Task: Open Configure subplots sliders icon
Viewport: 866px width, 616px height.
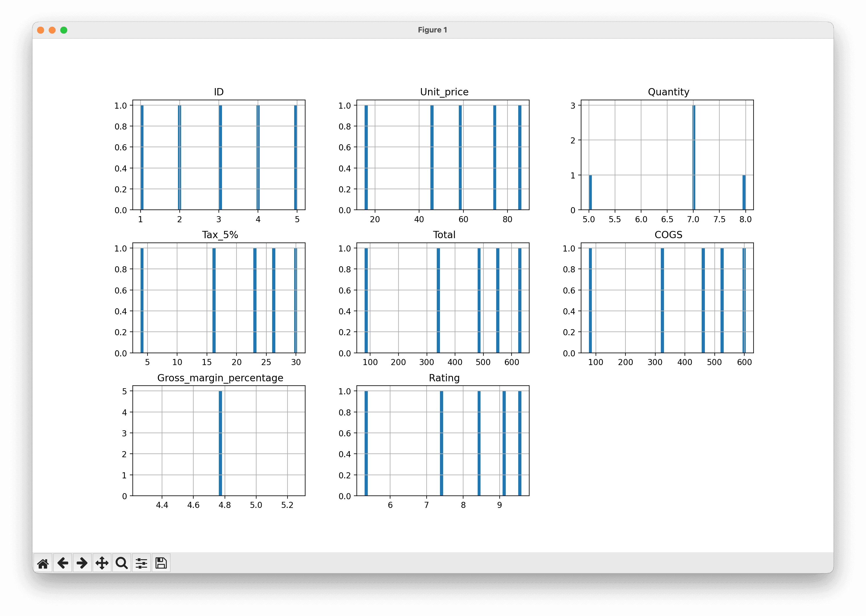Action: click(x=141, y=563)
